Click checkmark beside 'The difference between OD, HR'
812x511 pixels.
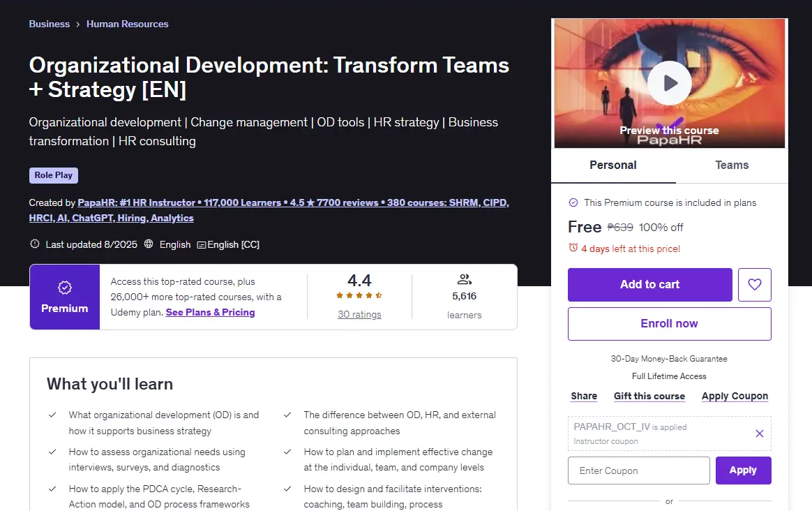click(287, 415)
